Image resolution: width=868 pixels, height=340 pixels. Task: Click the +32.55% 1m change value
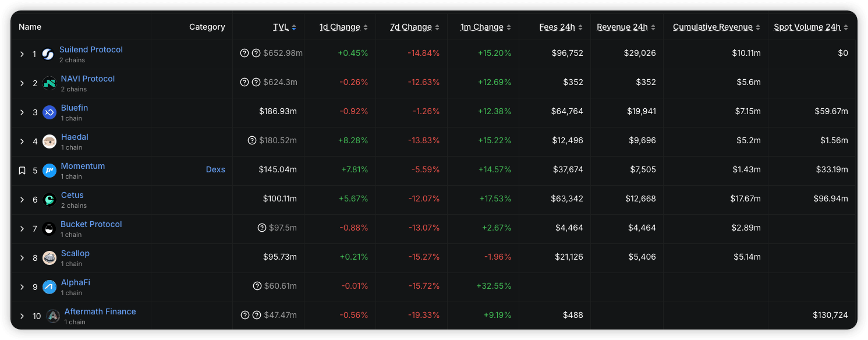click(494, 286)
